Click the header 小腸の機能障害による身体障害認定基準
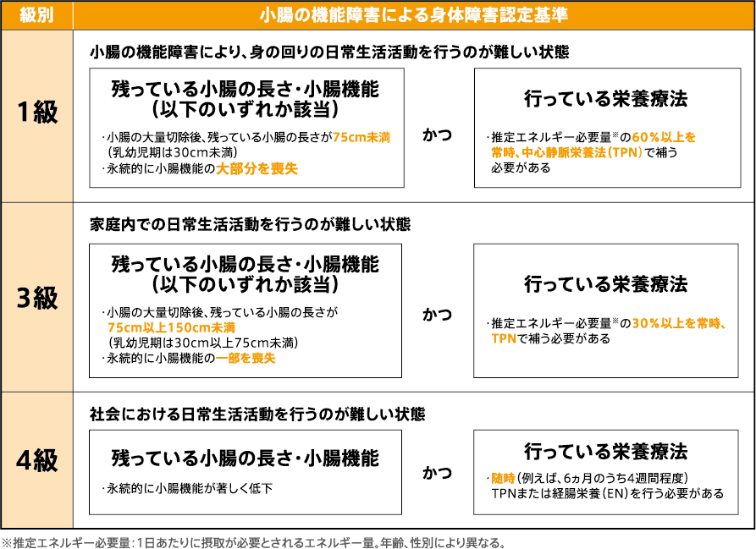Viewport: 756px width, 549px height. pyautogui.click(x=414, y=15)
